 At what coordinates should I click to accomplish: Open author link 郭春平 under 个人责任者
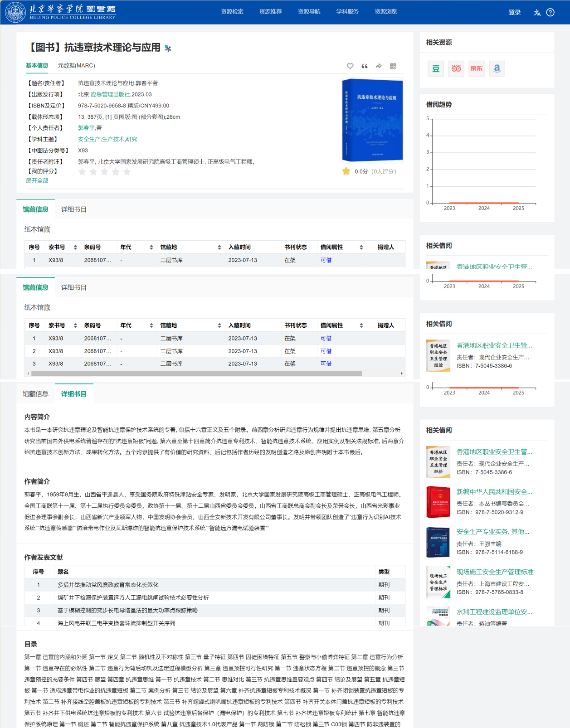coord(86,128)
